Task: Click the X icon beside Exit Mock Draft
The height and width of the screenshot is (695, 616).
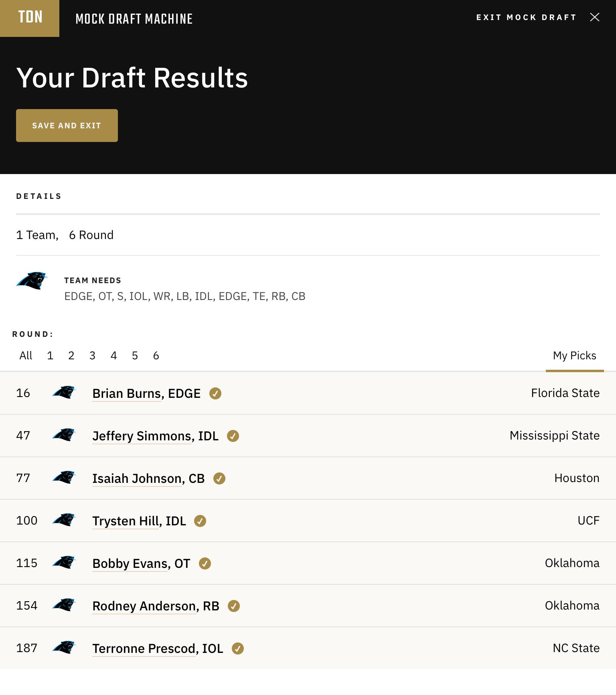Action: click(595, 17)
